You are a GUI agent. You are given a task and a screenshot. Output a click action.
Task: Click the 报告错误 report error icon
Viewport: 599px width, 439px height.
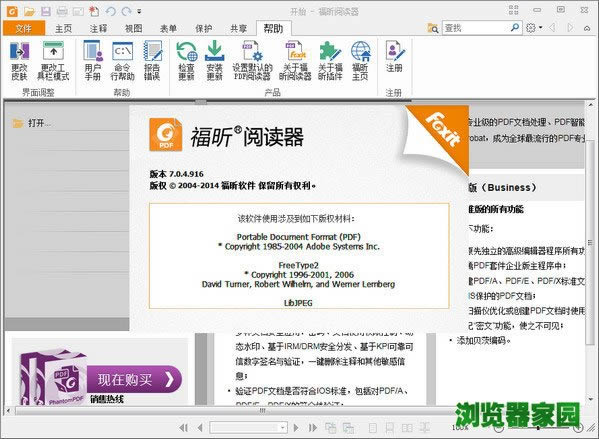152,61
